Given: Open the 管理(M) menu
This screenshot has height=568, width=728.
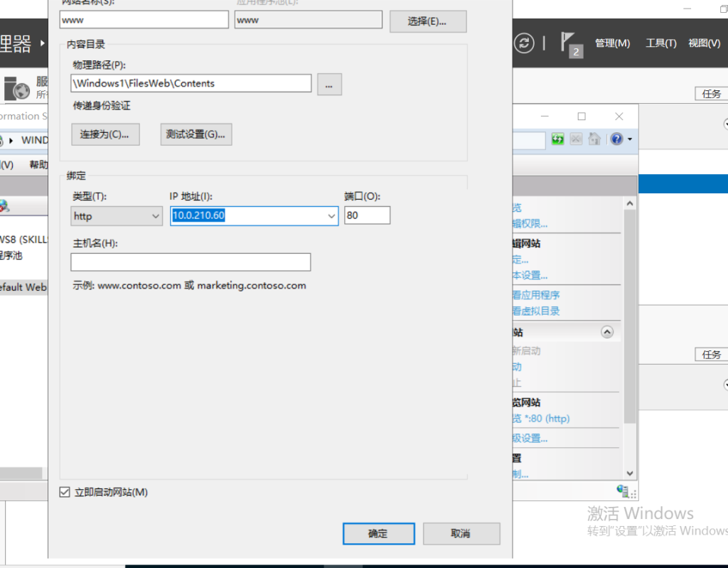Looking at the screenshot, I should (x=612, y=43).
